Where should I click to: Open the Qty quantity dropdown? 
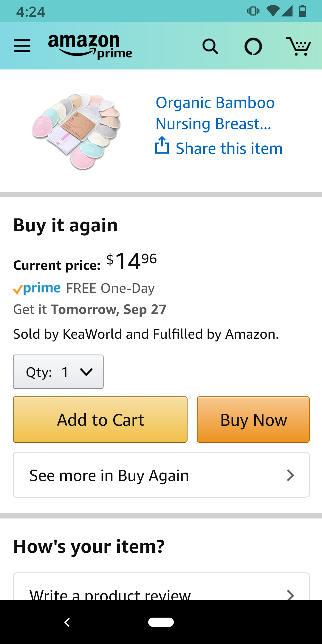(58, 372)
